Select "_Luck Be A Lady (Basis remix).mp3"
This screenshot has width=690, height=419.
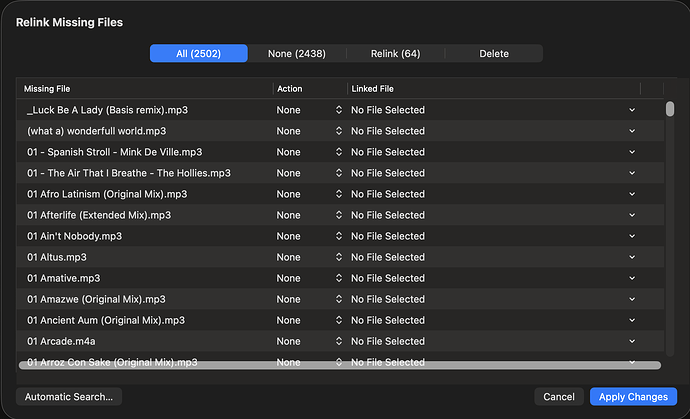point(107,110)
